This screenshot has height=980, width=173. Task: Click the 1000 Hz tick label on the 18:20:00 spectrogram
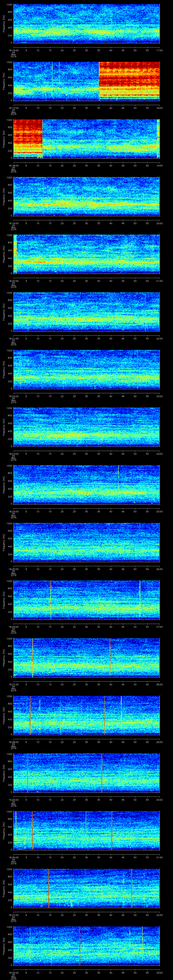click(9, 235)
